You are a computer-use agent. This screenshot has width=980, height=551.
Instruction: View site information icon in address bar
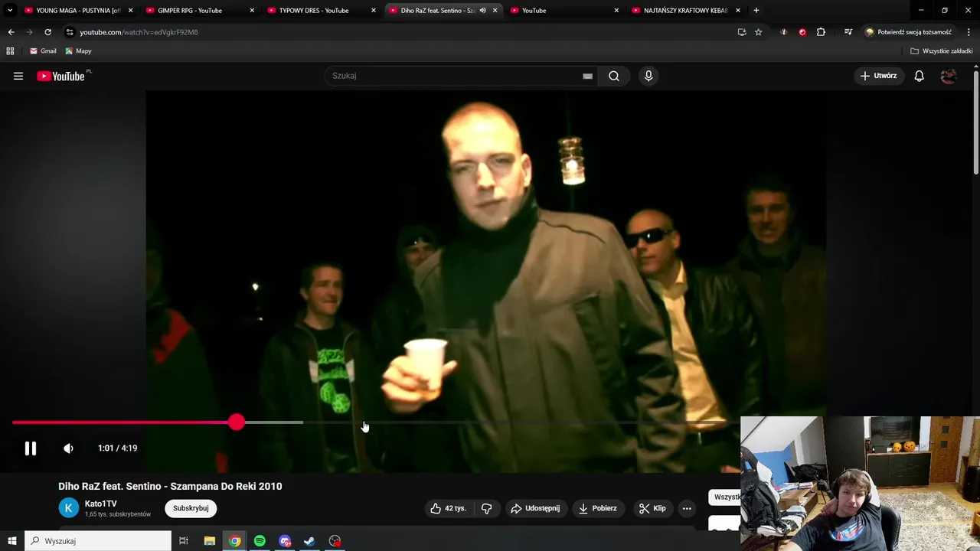[70, 32]
